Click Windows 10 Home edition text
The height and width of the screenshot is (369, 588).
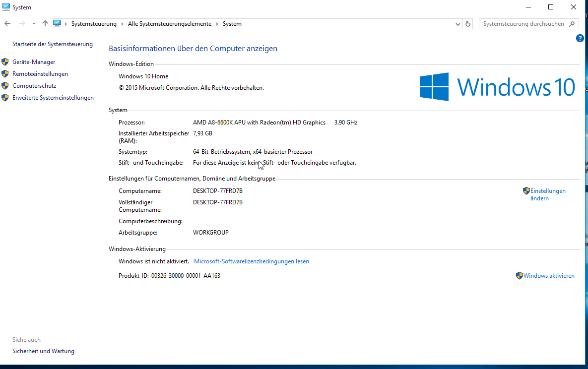[x=143, y=76]
